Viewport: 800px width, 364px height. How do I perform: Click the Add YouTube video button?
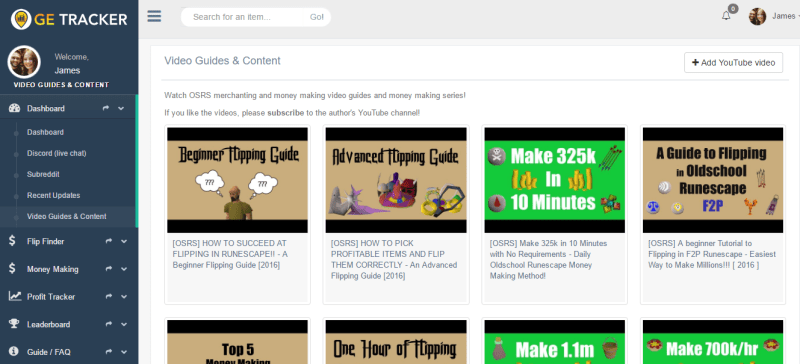733,63
